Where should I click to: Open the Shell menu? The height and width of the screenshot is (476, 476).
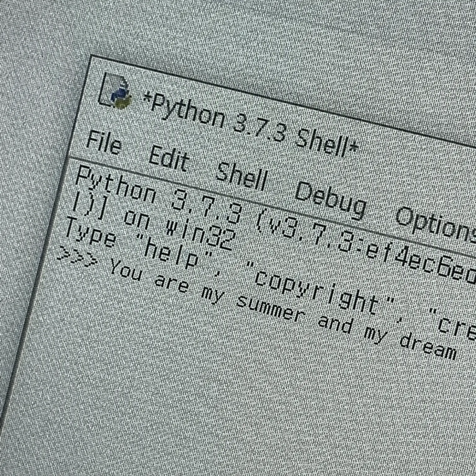point(241,176)
